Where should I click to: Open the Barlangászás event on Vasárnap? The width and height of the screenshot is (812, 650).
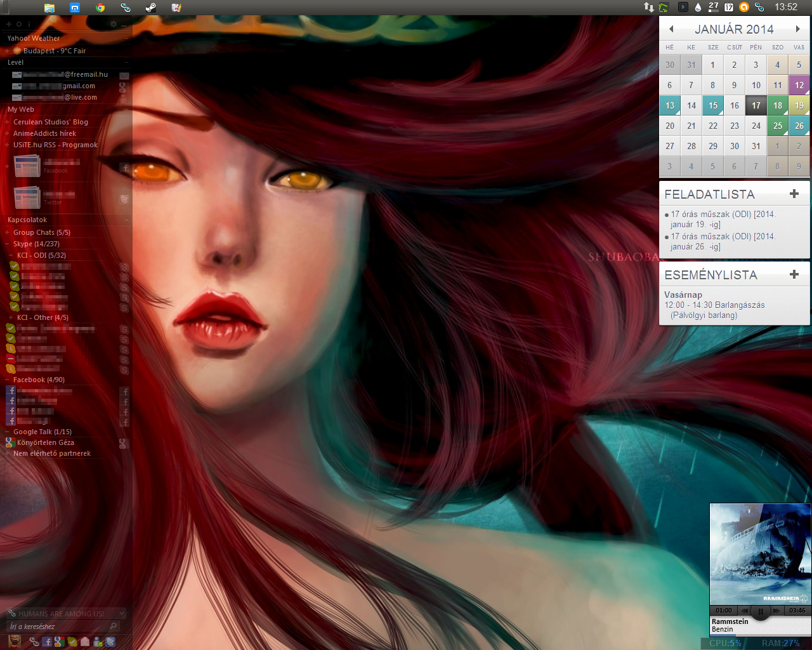click(715, 310)
